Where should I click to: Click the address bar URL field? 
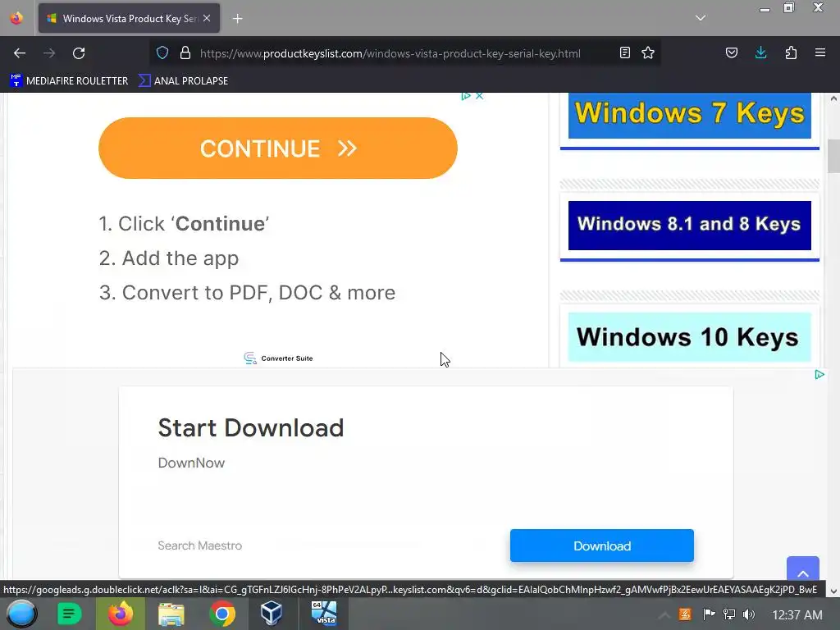tap(390, 53)
